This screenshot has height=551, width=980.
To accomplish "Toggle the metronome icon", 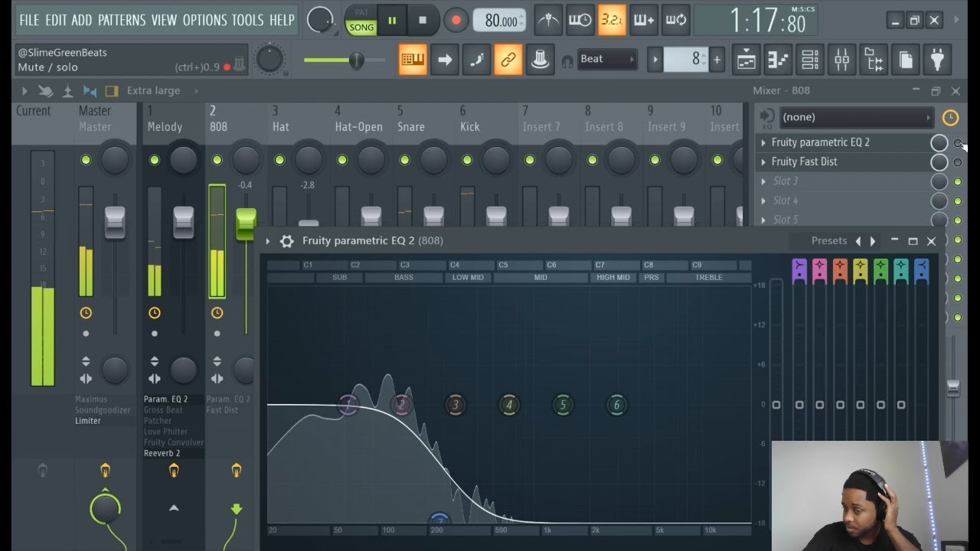I will 548,21.
